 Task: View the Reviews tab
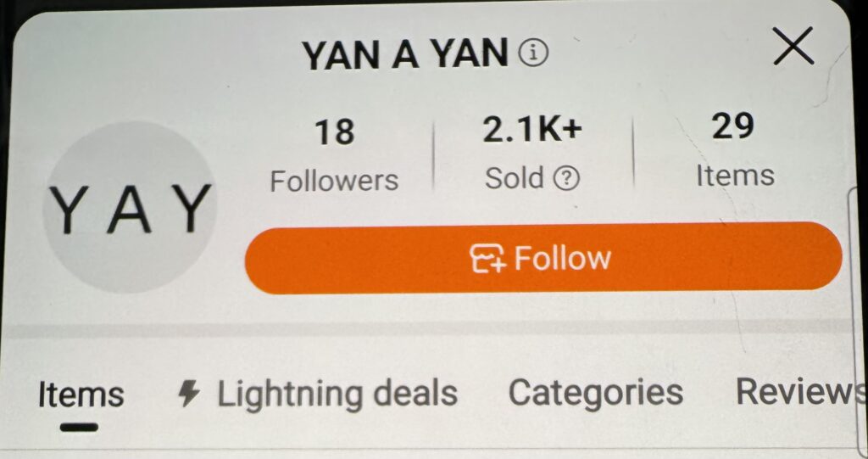801,392
